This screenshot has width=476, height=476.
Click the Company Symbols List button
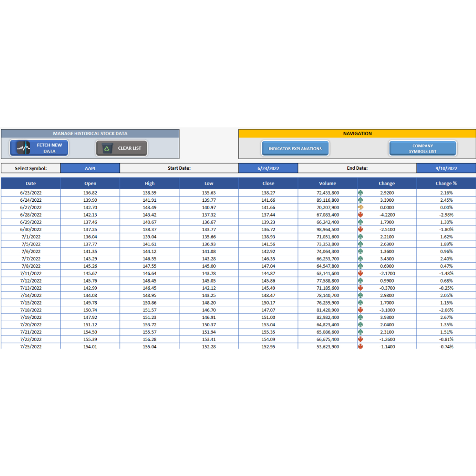coord(423,148)
